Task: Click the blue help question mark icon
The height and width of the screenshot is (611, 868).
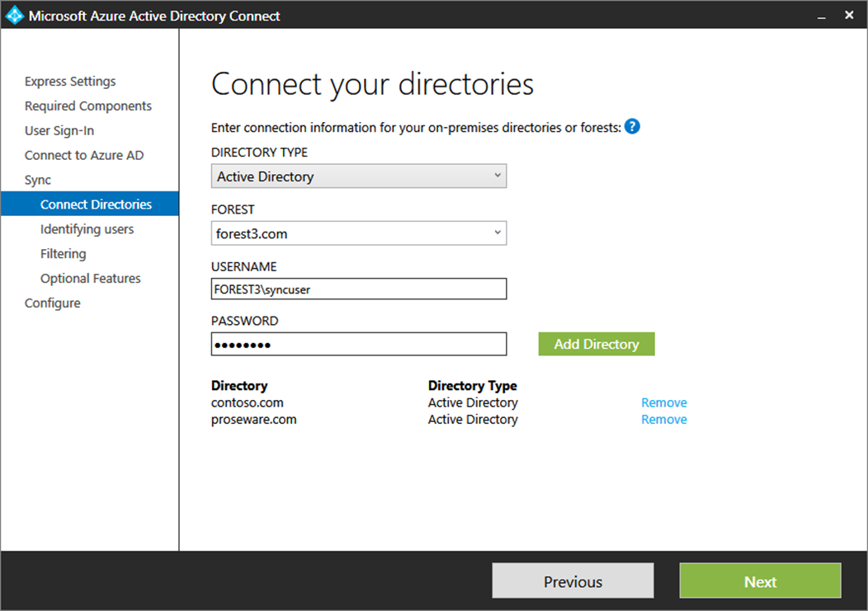Action: coord(632,127)
